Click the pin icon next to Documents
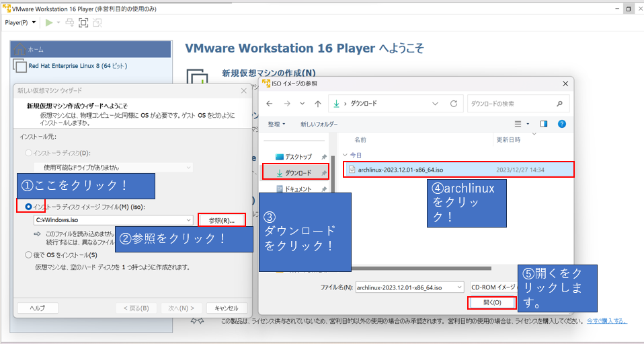644x344 pixels. [x=323, y=189]
